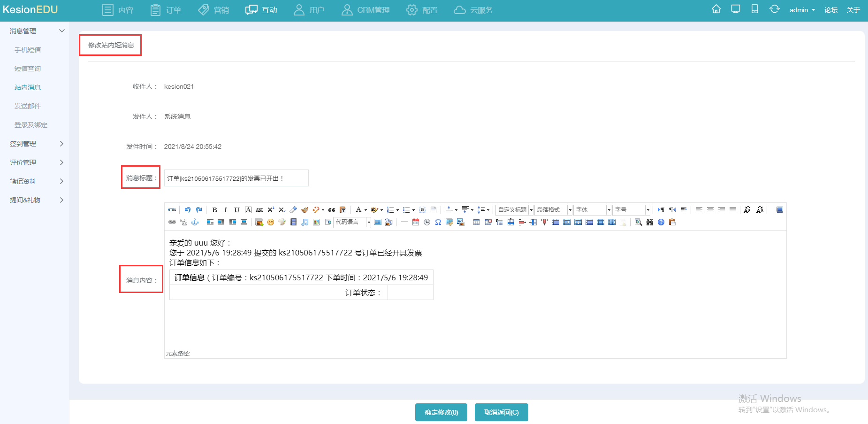Click the preview magnifier icon
Image resolution: width=868 pixels, height=424 pixels.
(639, 222)
